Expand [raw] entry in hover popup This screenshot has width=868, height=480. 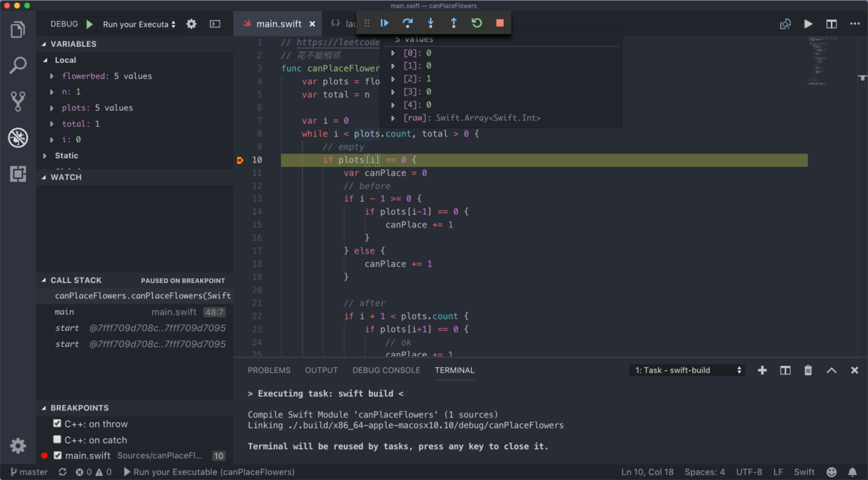393,118
